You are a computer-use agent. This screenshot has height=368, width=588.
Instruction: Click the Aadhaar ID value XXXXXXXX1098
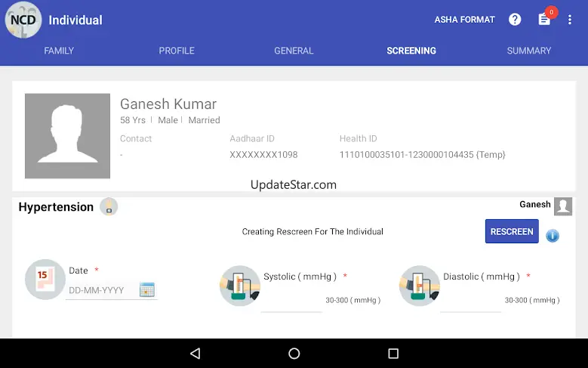(263, 155)
